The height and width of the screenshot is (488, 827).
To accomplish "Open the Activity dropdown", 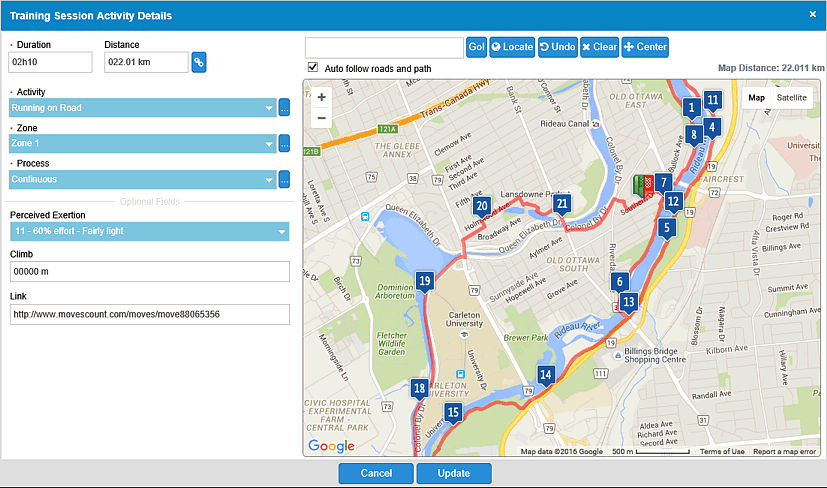I will point(142,108).
